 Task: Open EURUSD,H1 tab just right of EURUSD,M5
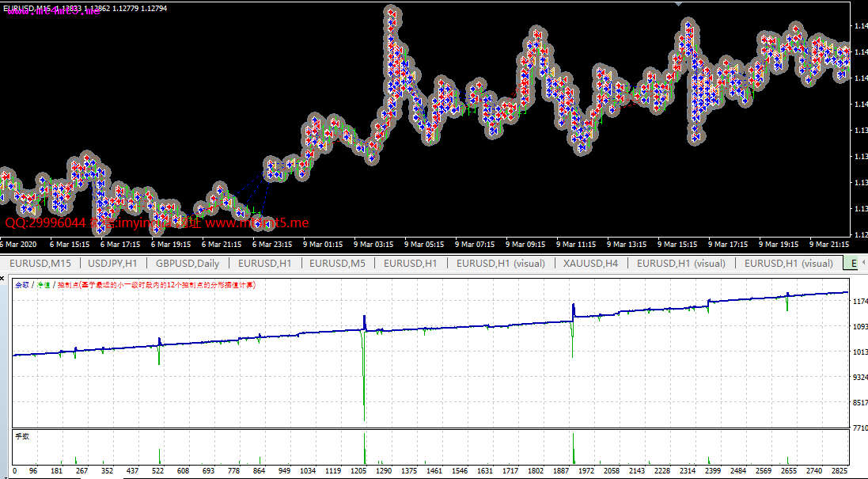[x=410, y=263]
